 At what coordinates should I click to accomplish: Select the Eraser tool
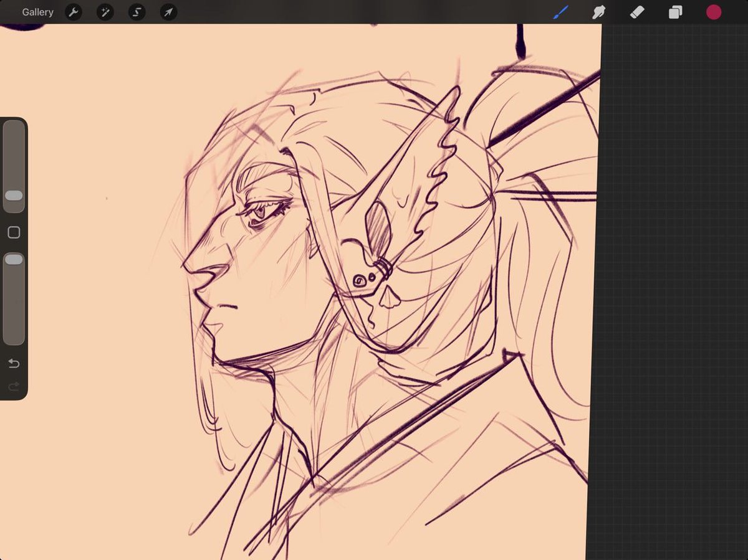click(637, 12)
